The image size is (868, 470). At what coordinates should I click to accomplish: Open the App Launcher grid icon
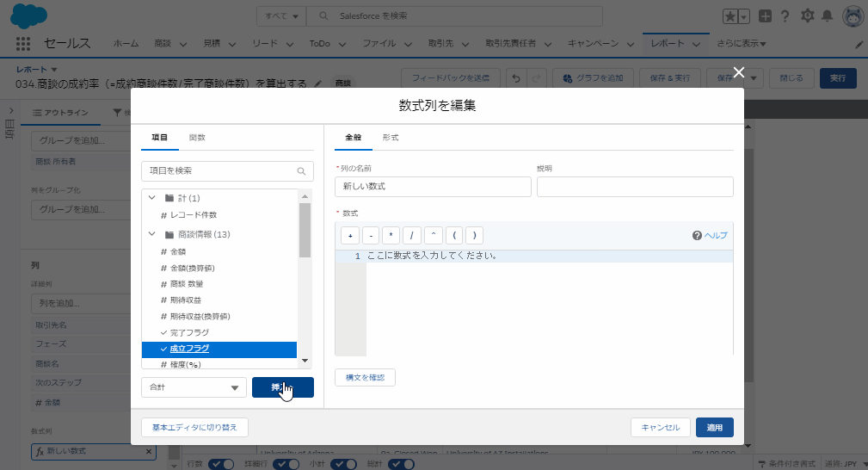point(22,43)
